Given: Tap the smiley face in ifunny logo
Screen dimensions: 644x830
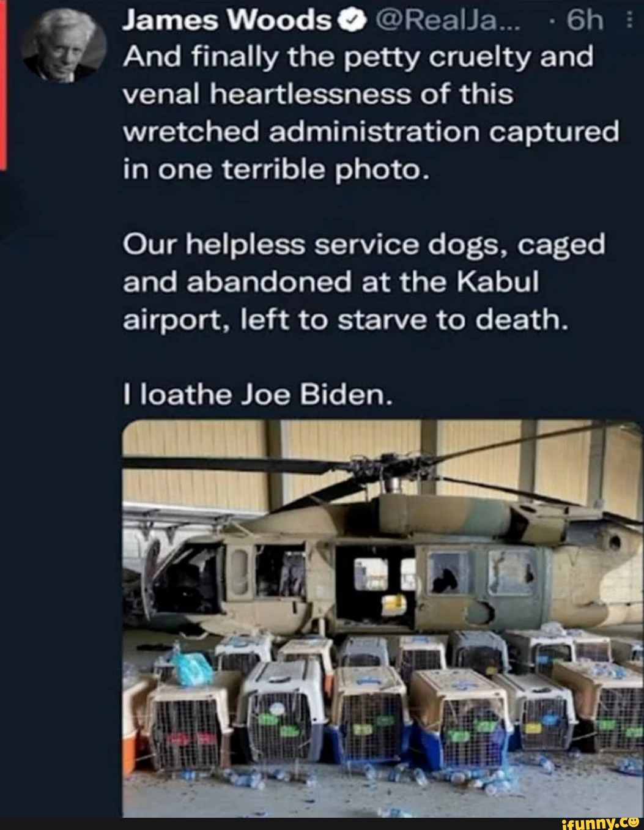Looking at the screenshot, I should click(632, 822).
